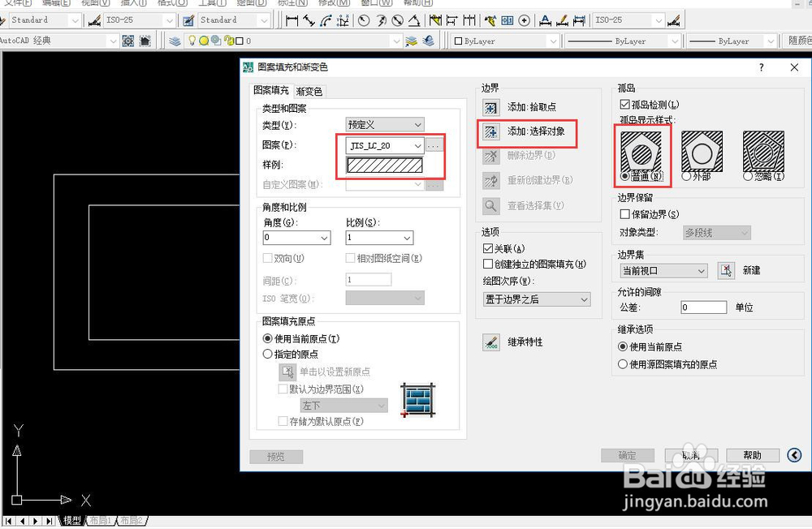The image size is (812, 529).
Task: Switch to the 模型 tab
Action: pyautogui.click(x=71, y=520)
